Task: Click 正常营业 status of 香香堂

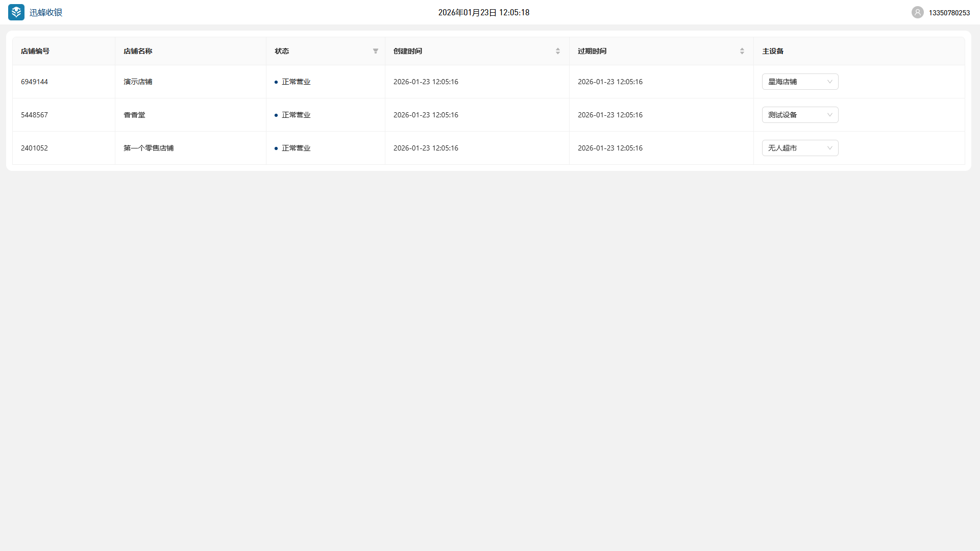Action: click(296, 115)
